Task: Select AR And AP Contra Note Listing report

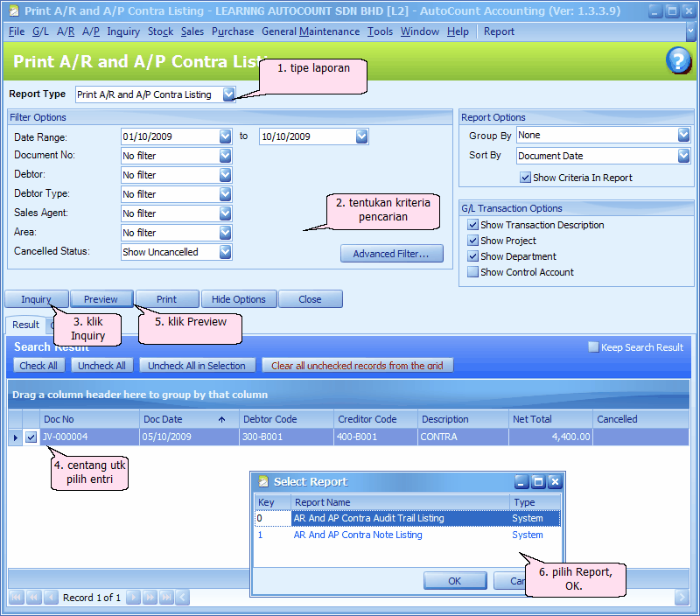Action: pyautogui.click(x=358, y=535)
